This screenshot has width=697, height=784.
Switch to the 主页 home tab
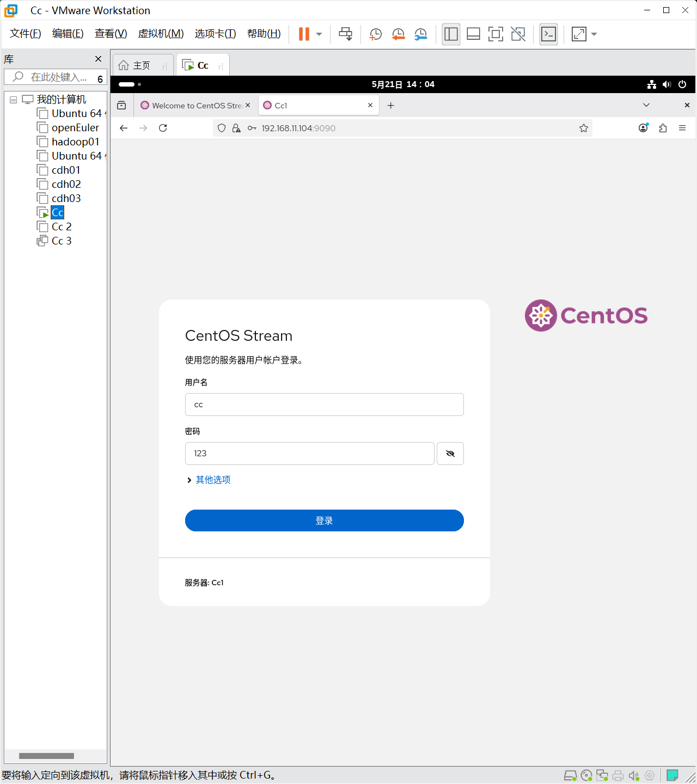(143, 65)
